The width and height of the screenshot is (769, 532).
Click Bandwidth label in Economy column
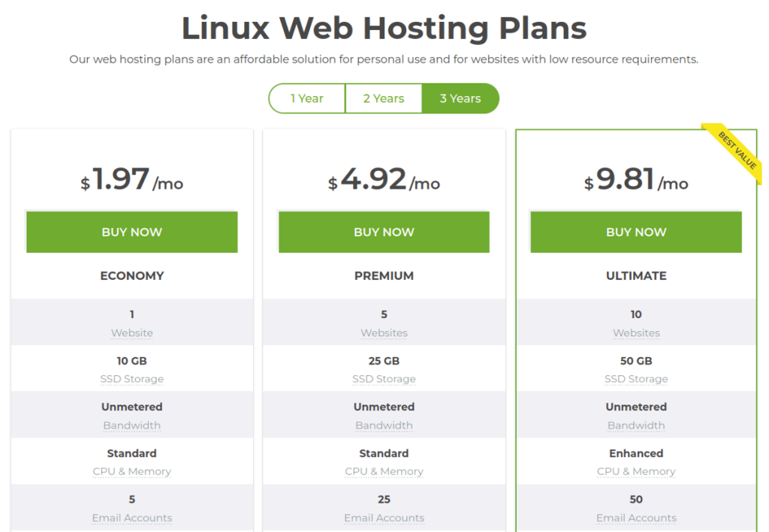[132, 425]
